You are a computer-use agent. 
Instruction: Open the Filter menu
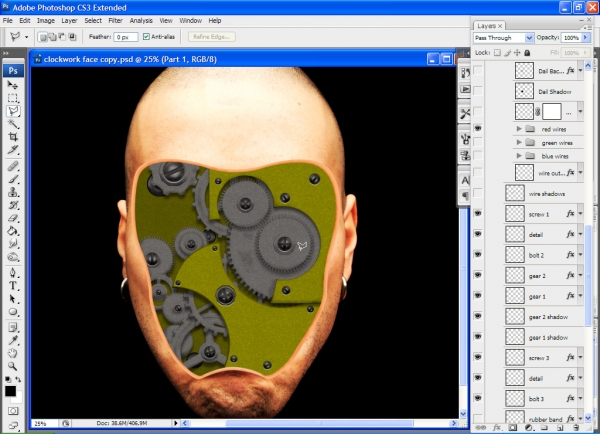(116, 21)
